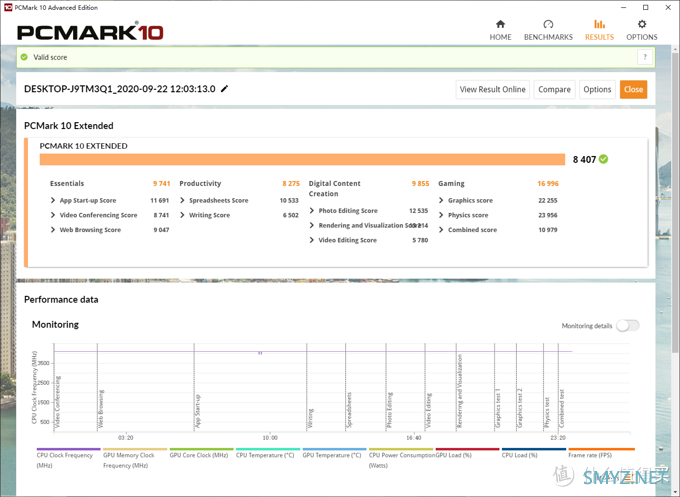680x497 pixels.
Task: Click the result name DESKTOP-J9TM3Q1 title
Action: [x=120, y=89]
